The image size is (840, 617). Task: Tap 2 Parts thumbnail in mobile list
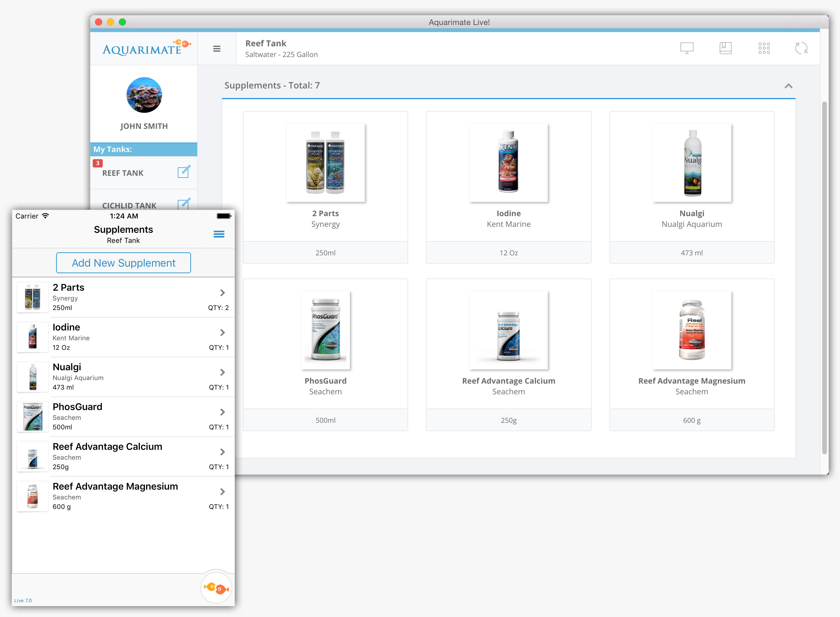(x=33, y=297)
